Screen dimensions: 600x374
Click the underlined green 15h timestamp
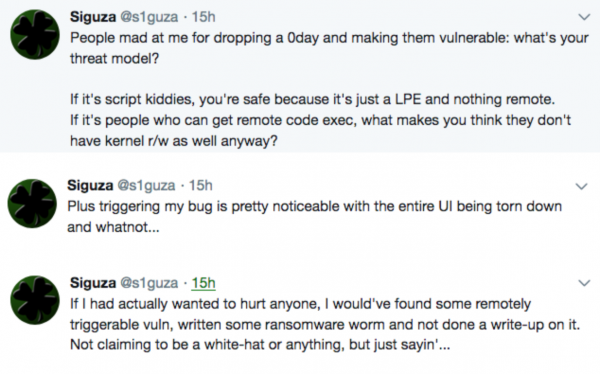tap(203, 283)
